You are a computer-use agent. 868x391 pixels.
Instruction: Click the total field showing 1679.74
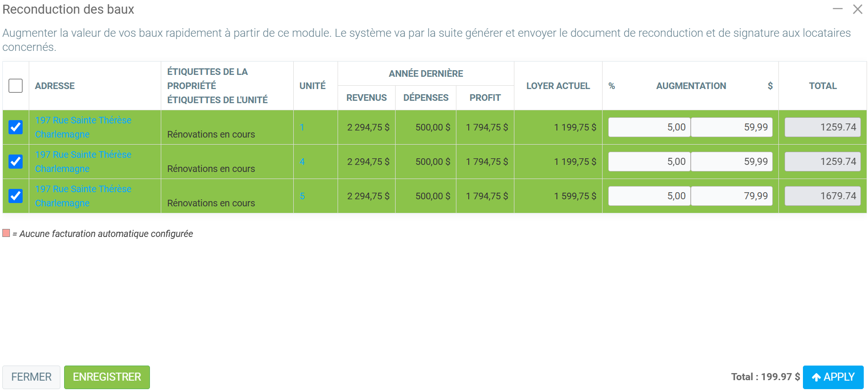(822, 196)
